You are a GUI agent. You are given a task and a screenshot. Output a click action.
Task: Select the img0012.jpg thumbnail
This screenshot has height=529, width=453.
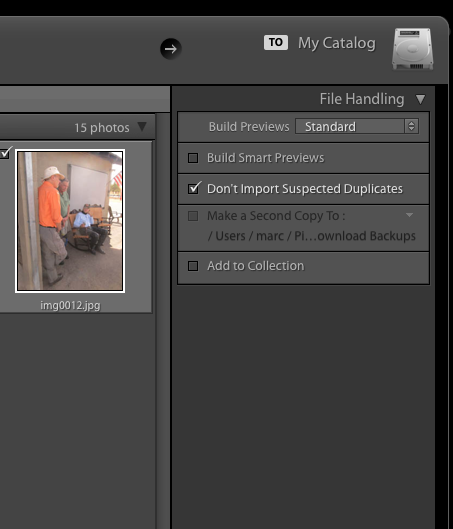pyautogui.click(x=70, y=221)
